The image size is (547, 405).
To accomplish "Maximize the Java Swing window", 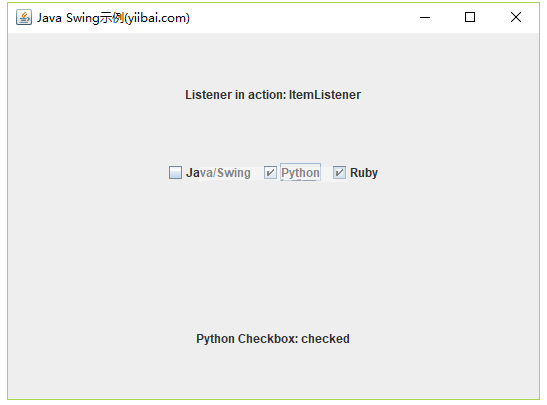I will pos(470,17).
